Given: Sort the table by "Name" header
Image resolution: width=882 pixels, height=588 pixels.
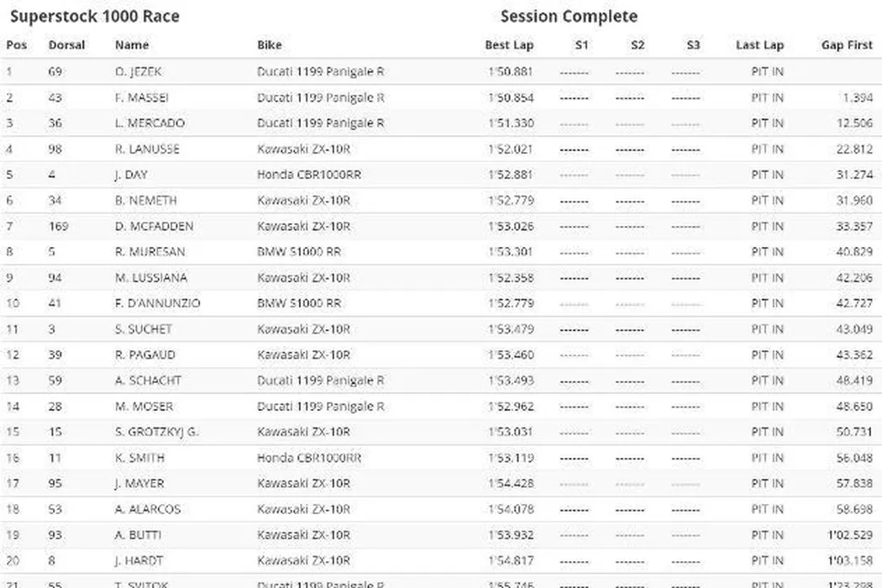Looking at the screenshot, I should (132, 45).
